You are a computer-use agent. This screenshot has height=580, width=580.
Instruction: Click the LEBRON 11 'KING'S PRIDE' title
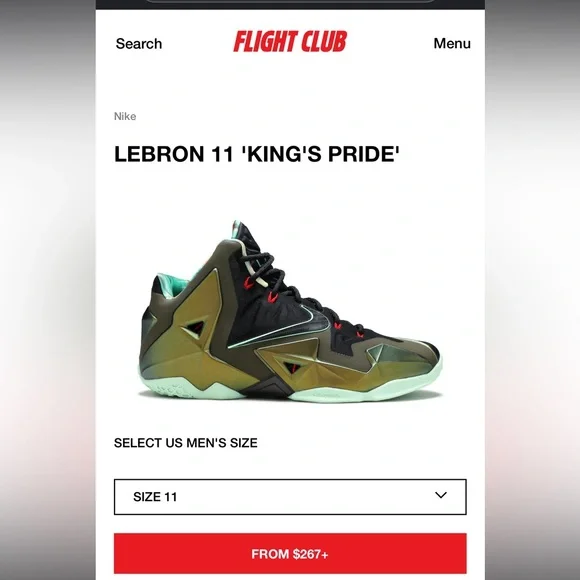coord(257,154)
